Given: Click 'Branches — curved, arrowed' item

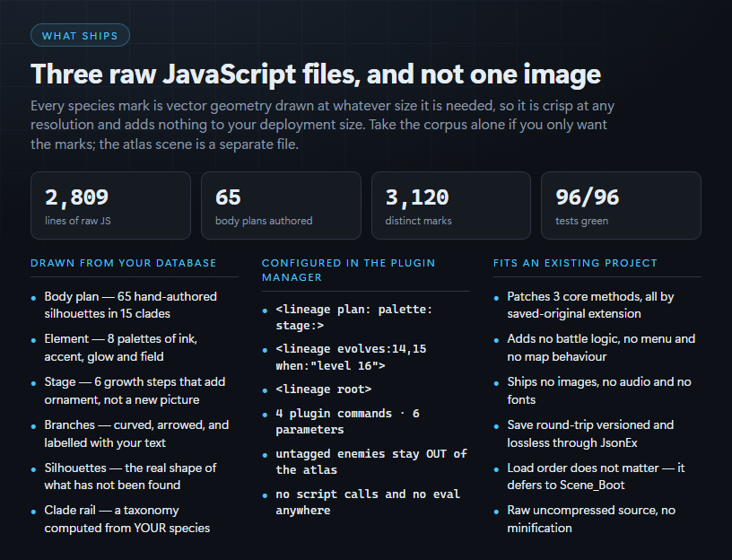Looking at the screenshot, I should tap(136, 433).
